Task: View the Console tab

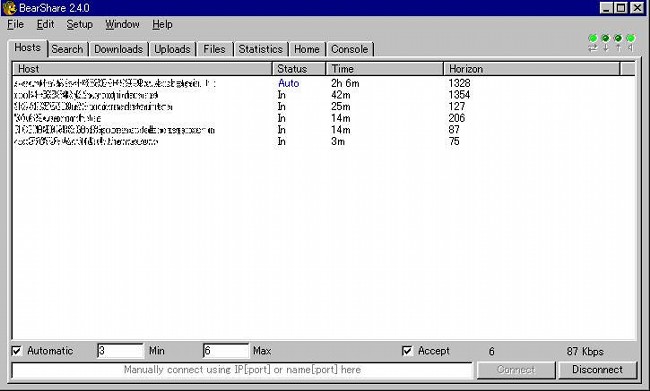Action: coord(350,49)
